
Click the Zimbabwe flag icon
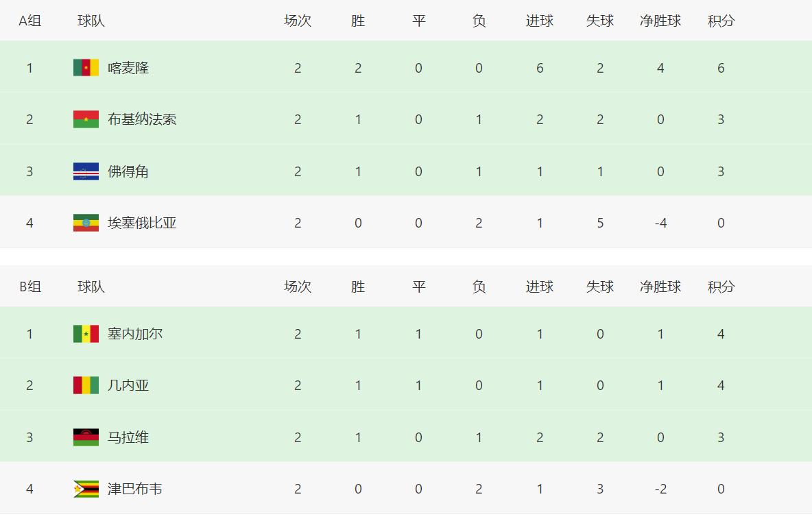86,489
